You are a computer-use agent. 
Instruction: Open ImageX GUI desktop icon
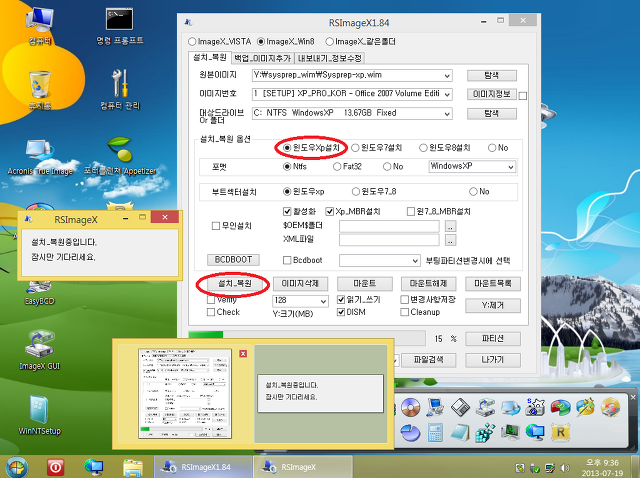40,350
